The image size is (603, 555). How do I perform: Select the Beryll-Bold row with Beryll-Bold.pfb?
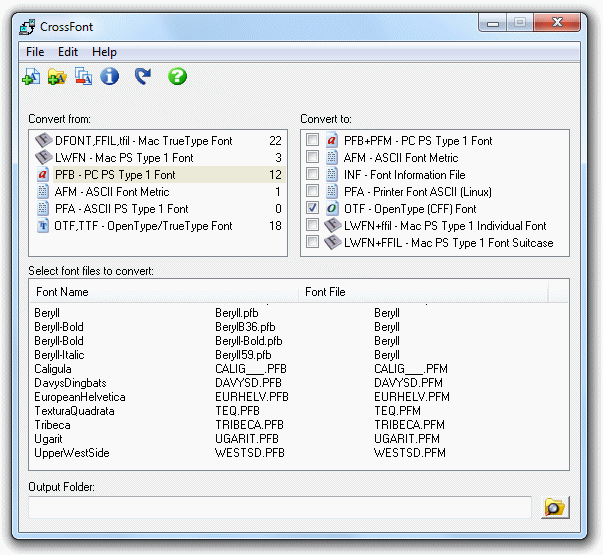[x=298, y=341]
